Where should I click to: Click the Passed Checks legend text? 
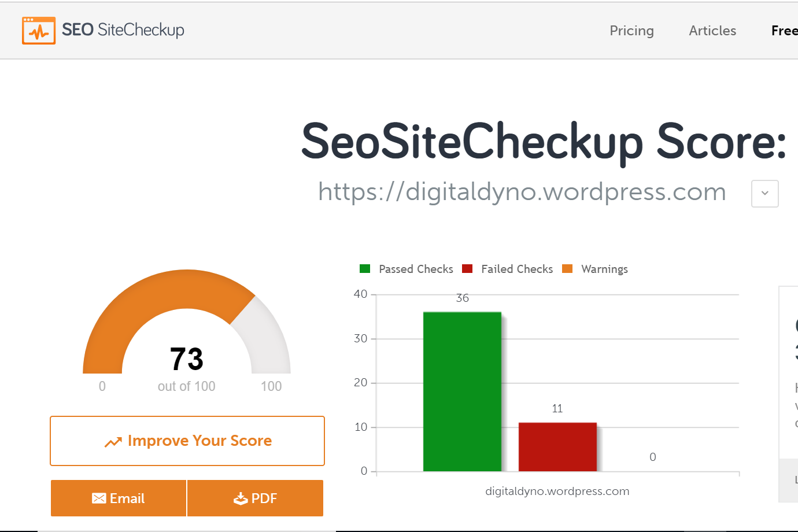pyautogui.click(x=416, y=269)
